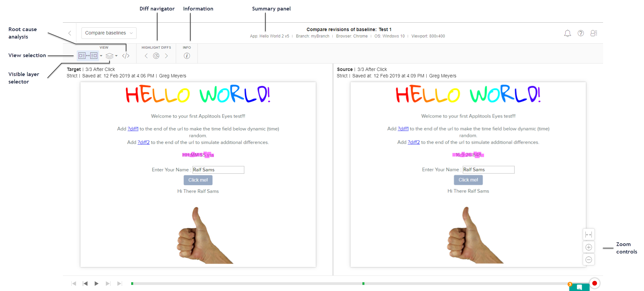Open notifications bell

(x=567, y=33)
